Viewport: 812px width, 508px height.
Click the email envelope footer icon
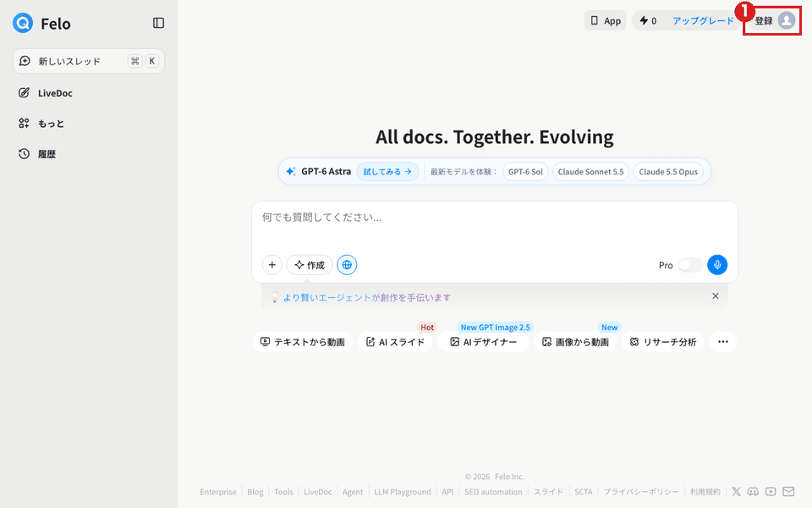[x=788, y=491]
